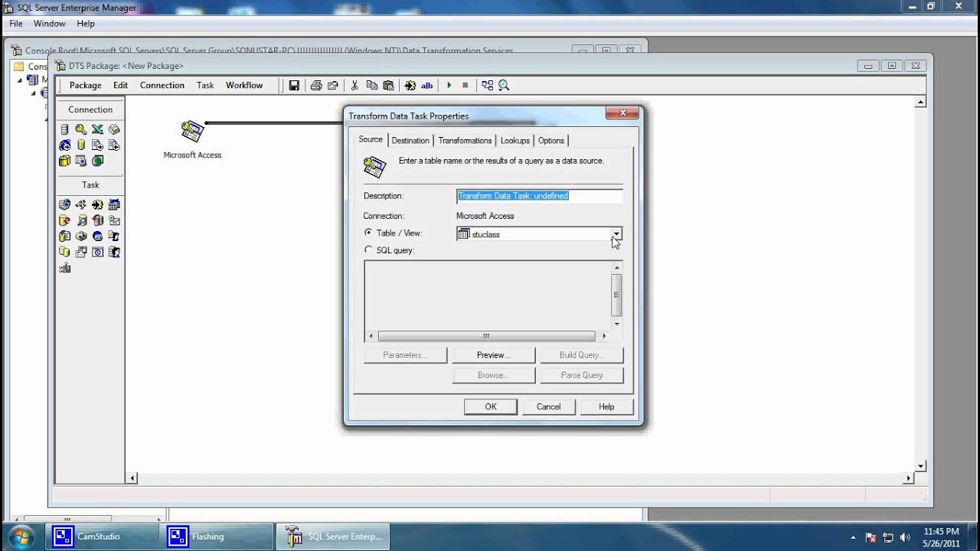Run the package with green play icon
Viewport: 980px width, 551px height.
coord(449,86)
